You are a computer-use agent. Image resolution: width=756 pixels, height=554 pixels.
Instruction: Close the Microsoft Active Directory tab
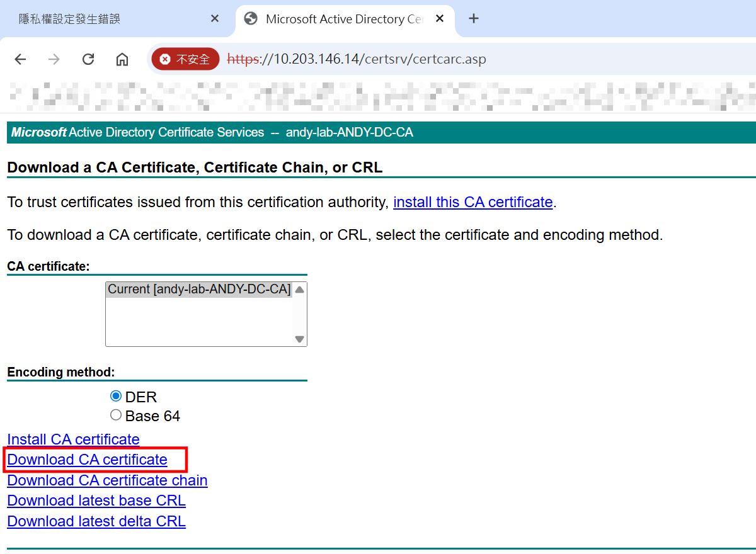[440, 19]
